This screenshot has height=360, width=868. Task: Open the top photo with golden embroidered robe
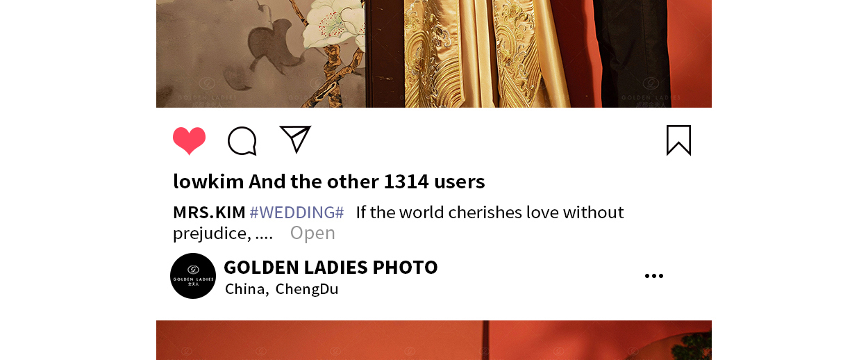[434, 54]
